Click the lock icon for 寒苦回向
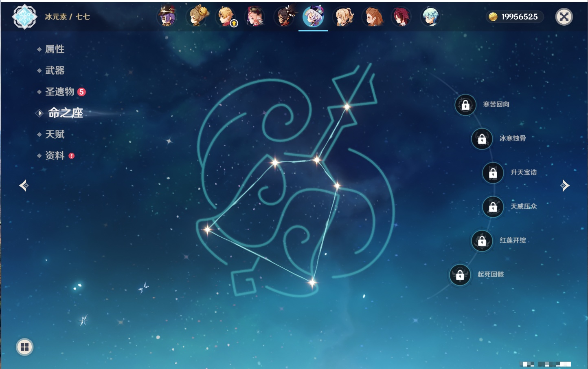The image size is (588, 369). tap(465, 105)
